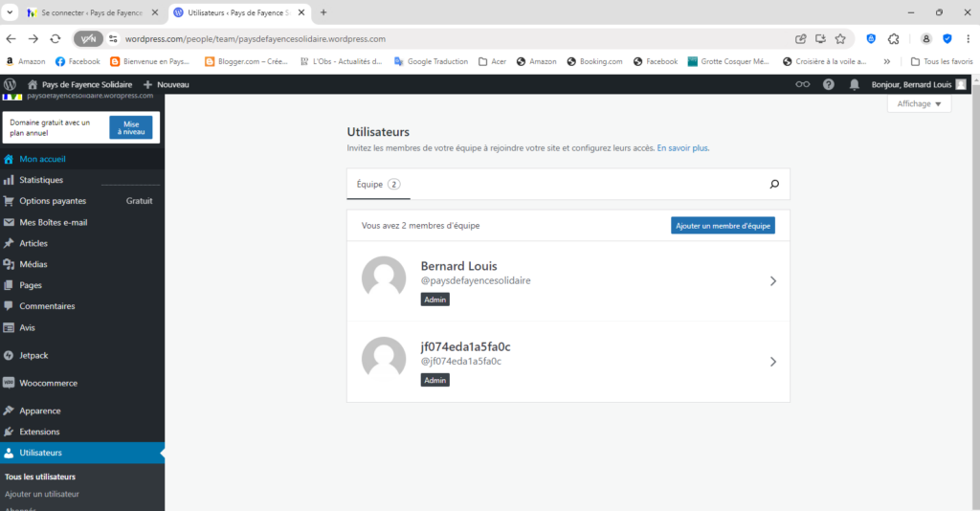Open Woocommerce in the sidebar
The image size is (980, 511).
pyautogui.click(x=48, y=383)
